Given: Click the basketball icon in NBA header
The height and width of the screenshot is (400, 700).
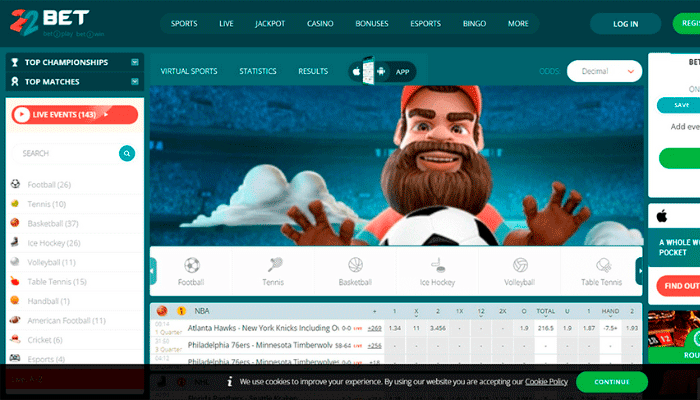Looking at the screenshot, I should 162,311.
